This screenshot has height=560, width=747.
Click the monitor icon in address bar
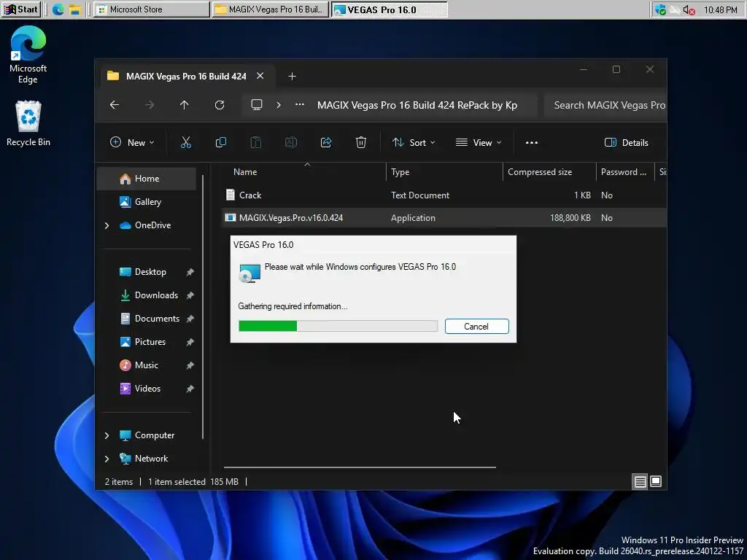tap(257, 105)
